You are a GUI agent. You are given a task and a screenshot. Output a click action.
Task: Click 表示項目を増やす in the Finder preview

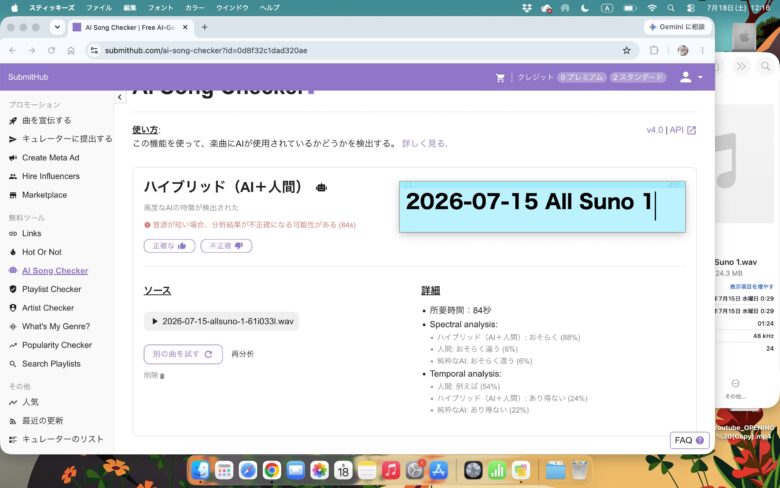point(752,287)
